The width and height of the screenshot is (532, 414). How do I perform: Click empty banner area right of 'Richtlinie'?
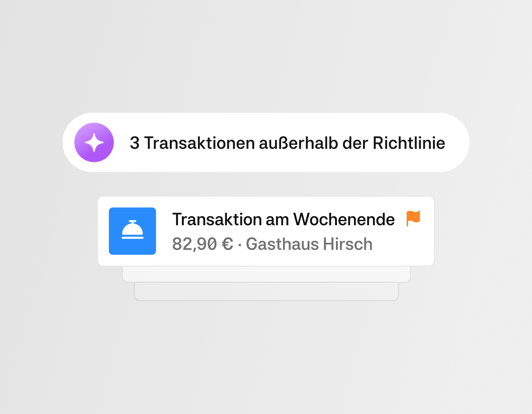456,142
